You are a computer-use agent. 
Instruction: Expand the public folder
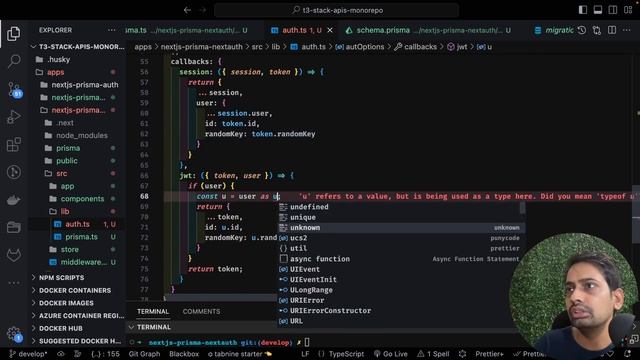pyautogui.click(x=78, y=161)
